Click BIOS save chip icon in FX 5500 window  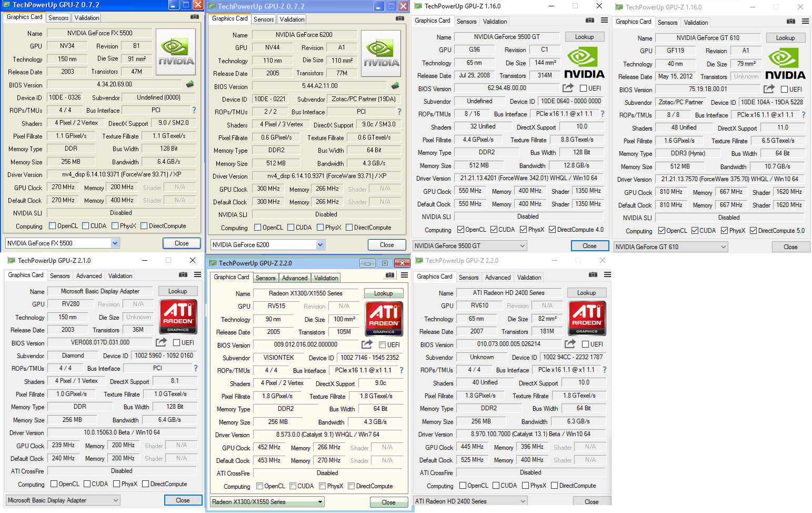point(190,84)
